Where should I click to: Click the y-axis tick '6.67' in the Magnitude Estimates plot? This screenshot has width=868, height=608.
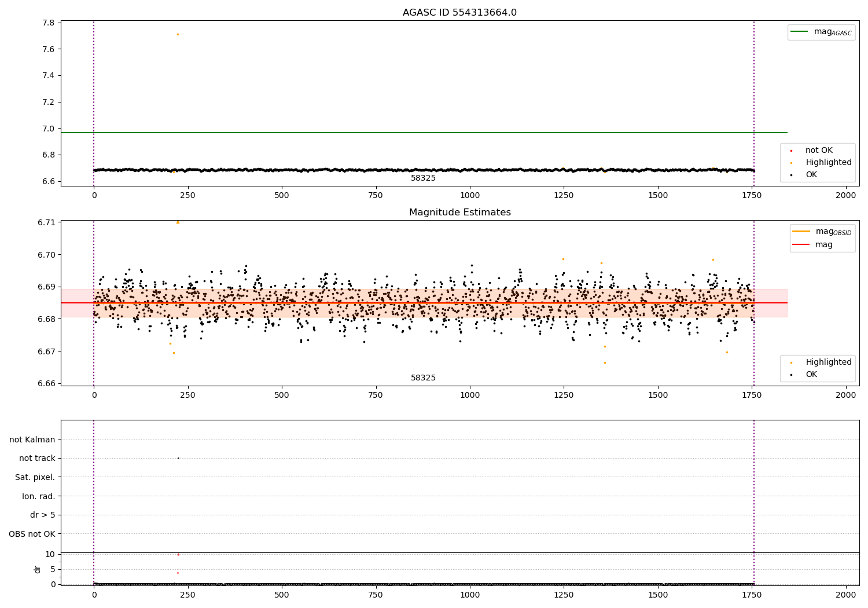tap(46, 351)
